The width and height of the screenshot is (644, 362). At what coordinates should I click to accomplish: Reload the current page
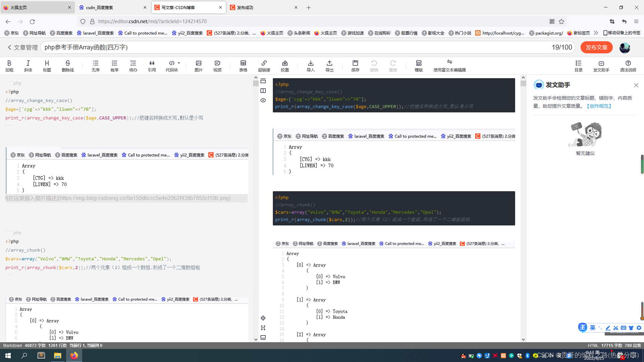[32, 21]
